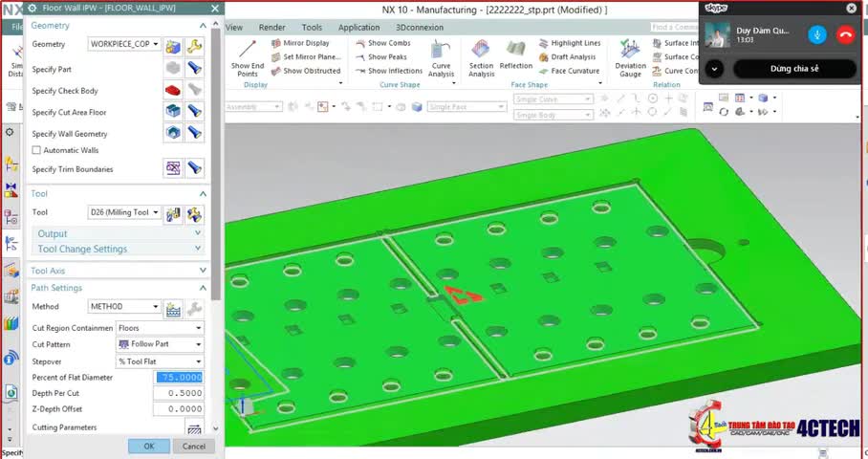Click Reflection face shape tool

click(516, 55)
